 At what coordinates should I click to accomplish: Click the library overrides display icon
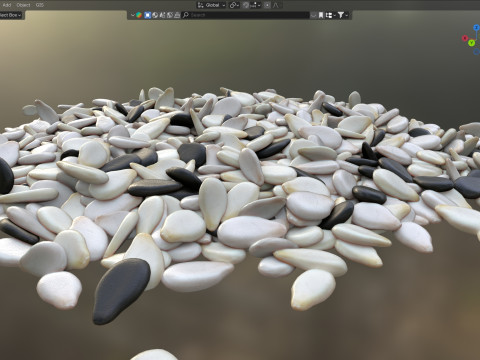point(177,15)
